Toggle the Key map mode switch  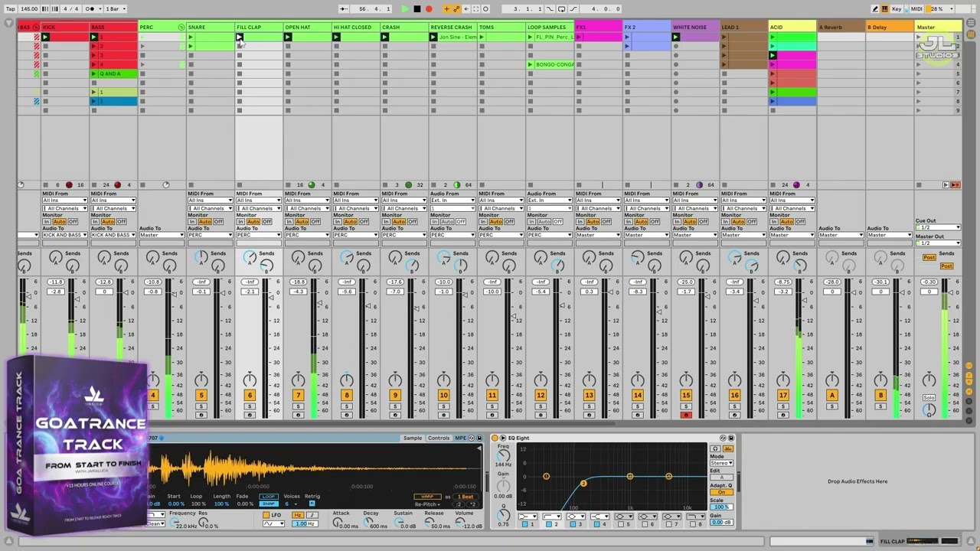pos(897,9)
